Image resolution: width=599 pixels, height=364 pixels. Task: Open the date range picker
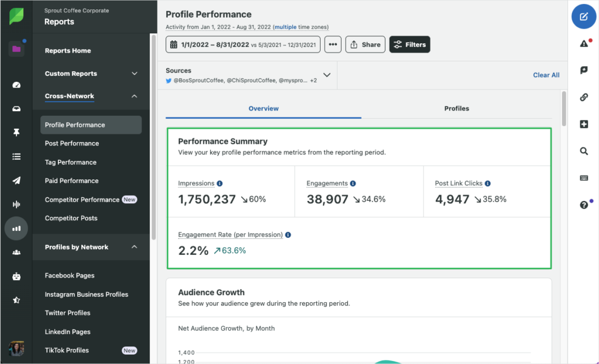pyautogui.click(x=243, y=44)
